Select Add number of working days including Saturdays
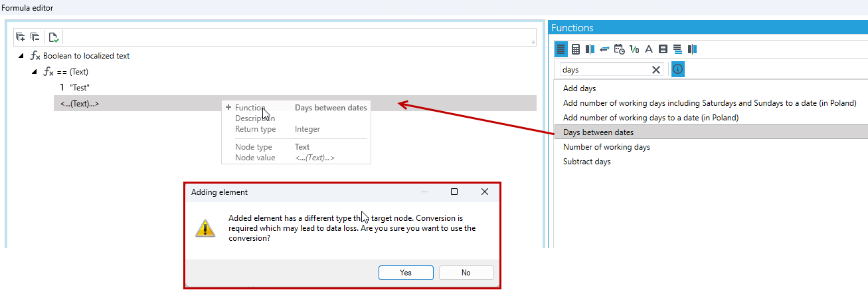This screenshot has width=868, height=304. [x=709, y=102]
